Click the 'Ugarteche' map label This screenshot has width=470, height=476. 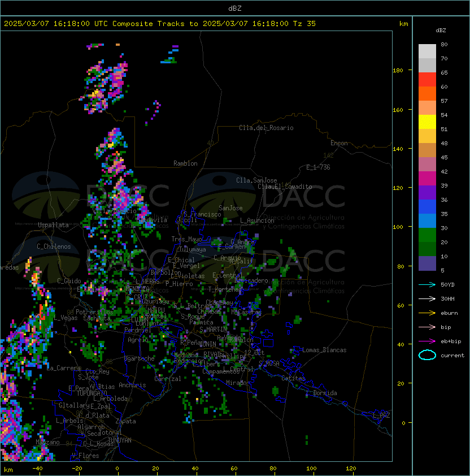(x=140, y=358)
